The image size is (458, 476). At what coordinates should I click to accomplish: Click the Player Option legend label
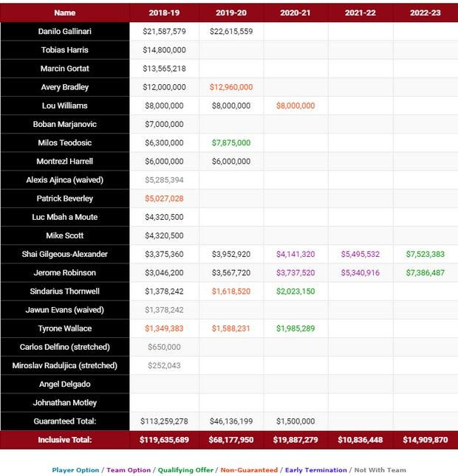point(75,470)
